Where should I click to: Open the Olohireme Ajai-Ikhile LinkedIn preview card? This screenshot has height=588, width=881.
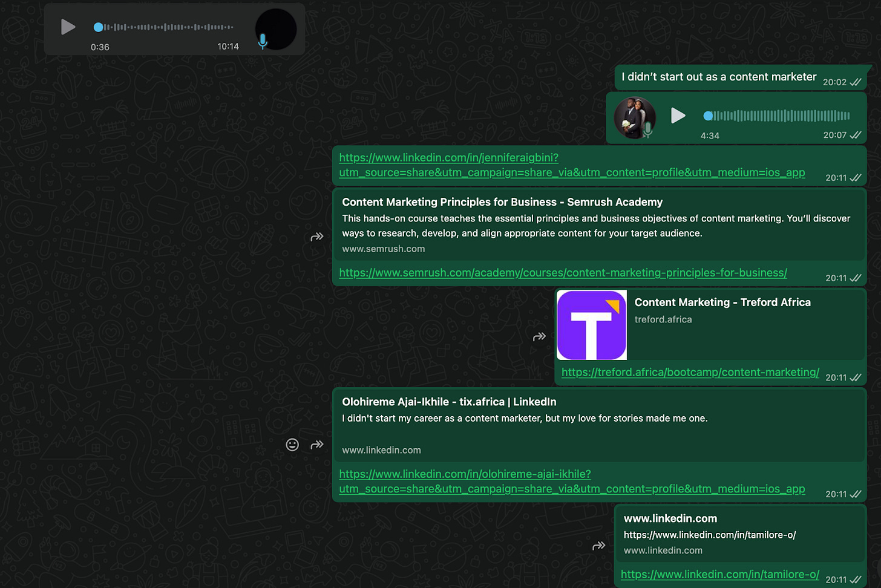(599, 426)
